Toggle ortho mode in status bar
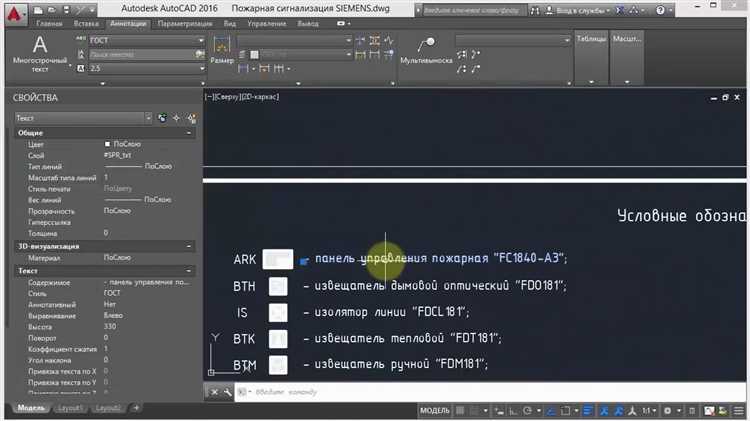Image resolution: width=750 pixels, height=421 pixels. coord(513,411)
